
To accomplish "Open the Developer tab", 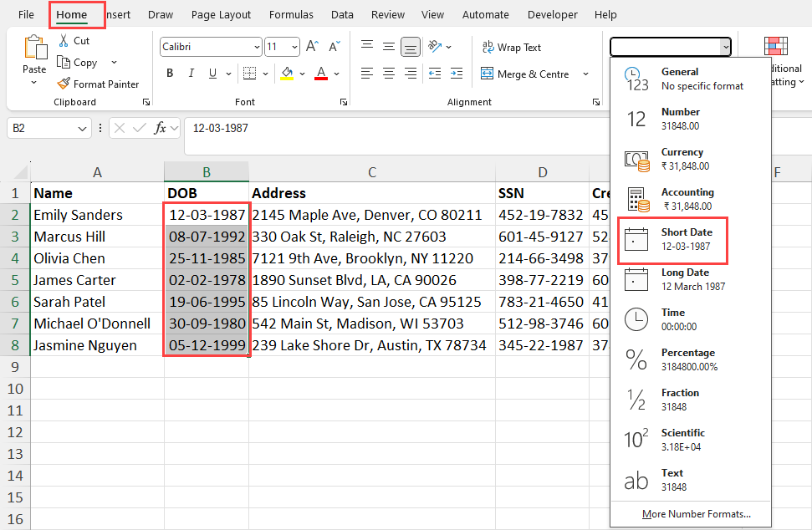I will tap(552, 14).
